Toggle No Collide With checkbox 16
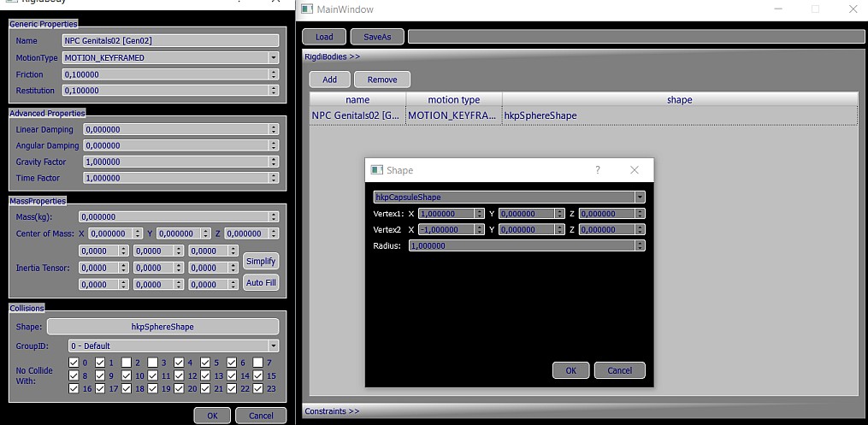Screen dimensions: 868x425 [74, 388]
